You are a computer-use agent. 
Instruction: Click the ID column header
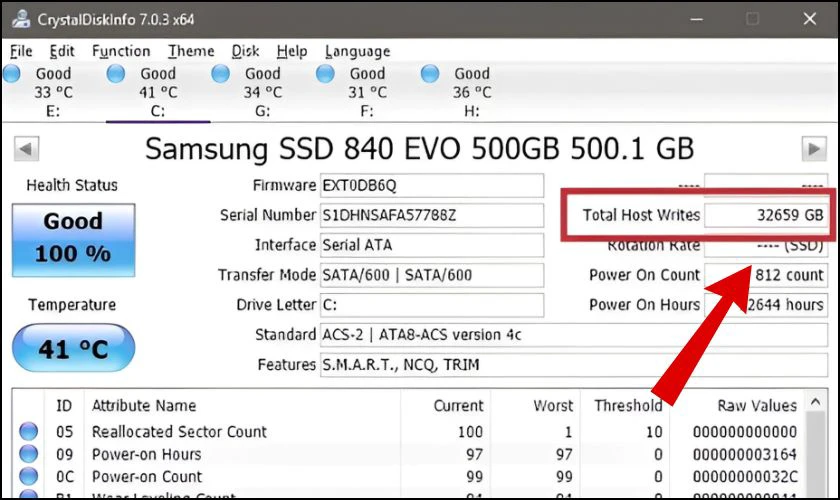tap(64, 406)
